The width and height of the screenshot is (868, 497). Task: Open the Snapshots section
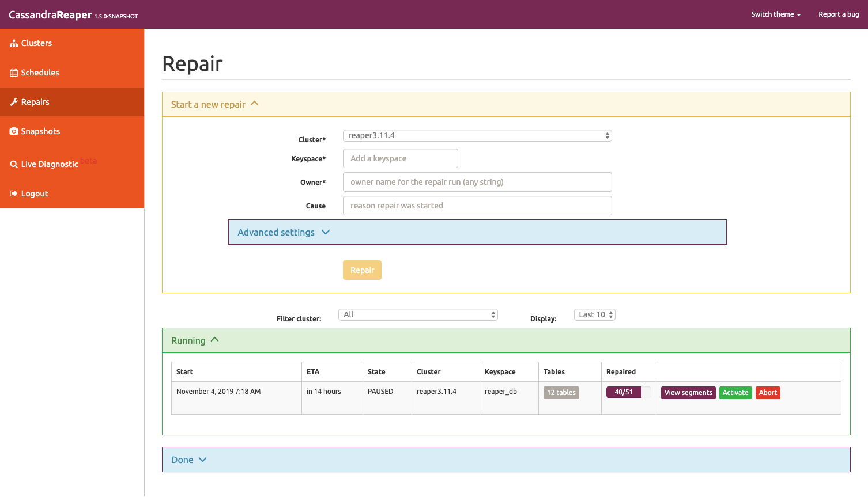point(72,131)
